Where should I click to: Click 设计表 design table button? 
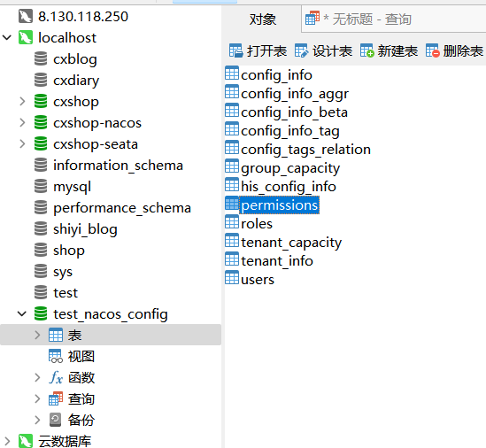(323, 50)
